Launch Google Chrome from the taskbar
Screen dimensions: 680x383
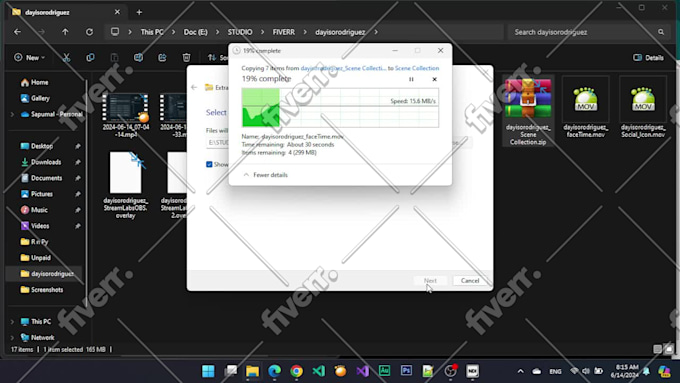(297, 371)
